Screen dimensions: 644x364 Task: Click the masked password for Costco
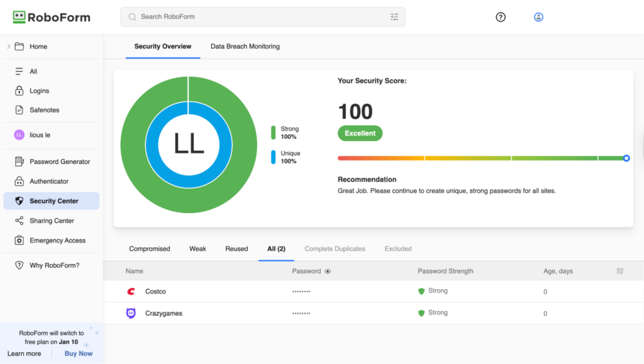tap(301, 291)
